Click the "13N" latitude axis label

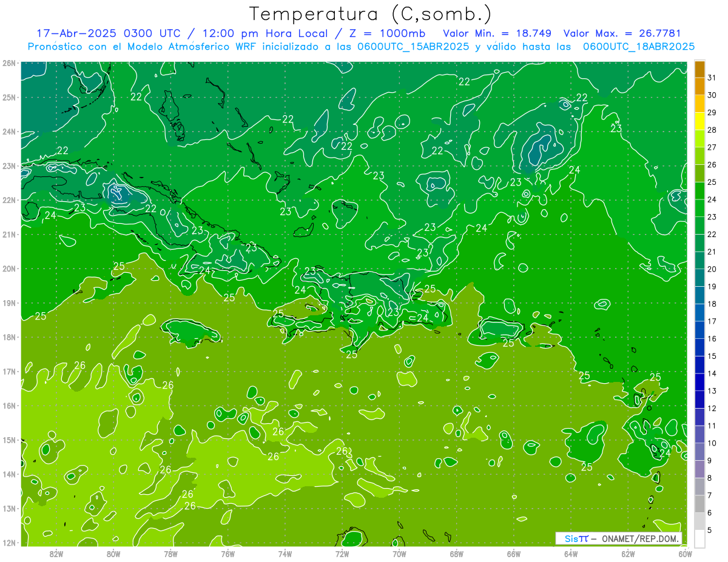tap(8, 509)
